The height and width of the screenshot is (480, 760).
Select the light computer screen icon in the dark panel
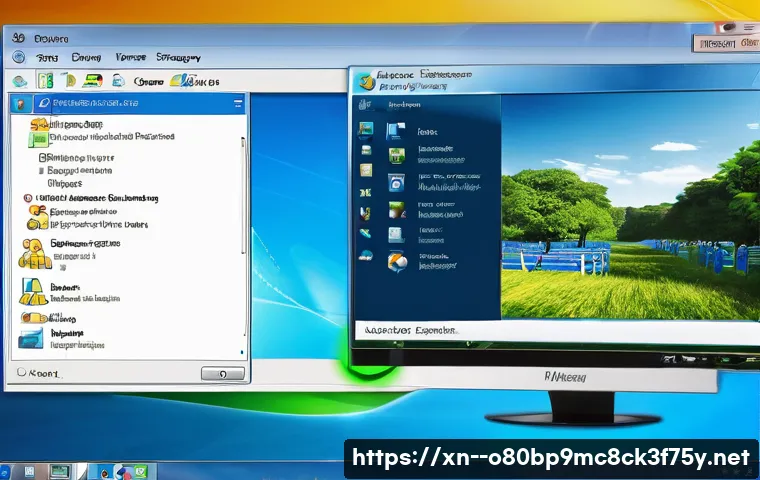(x=396, y=235)
